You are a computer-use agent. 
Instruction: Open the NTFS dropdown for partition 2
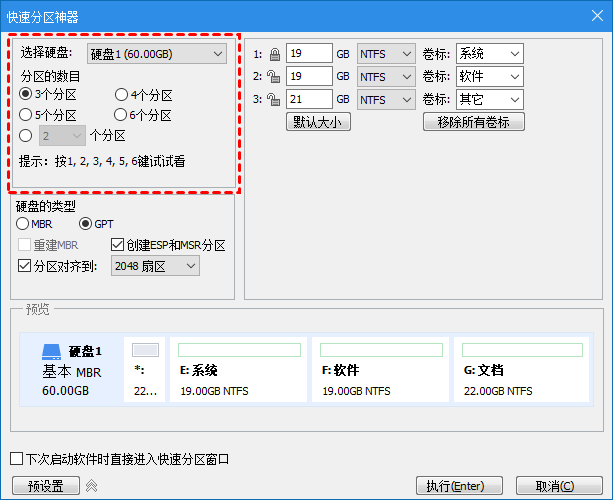tap(386, 77)
